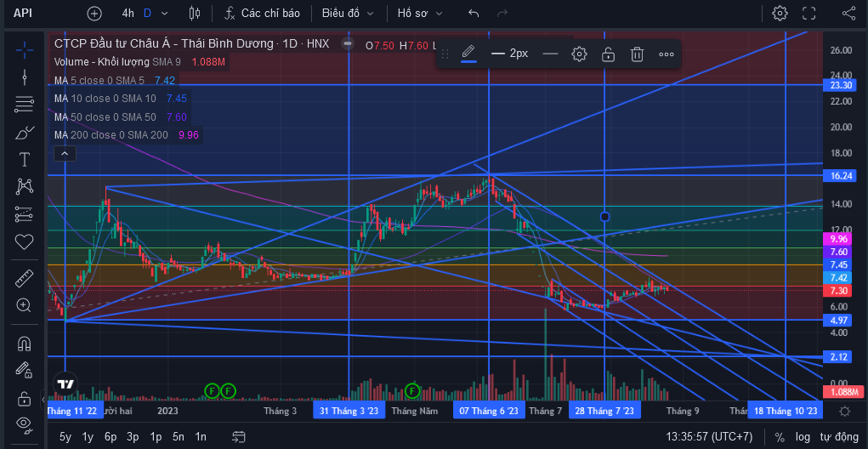
Task: Click the first green F event marker
Action: 212,391
